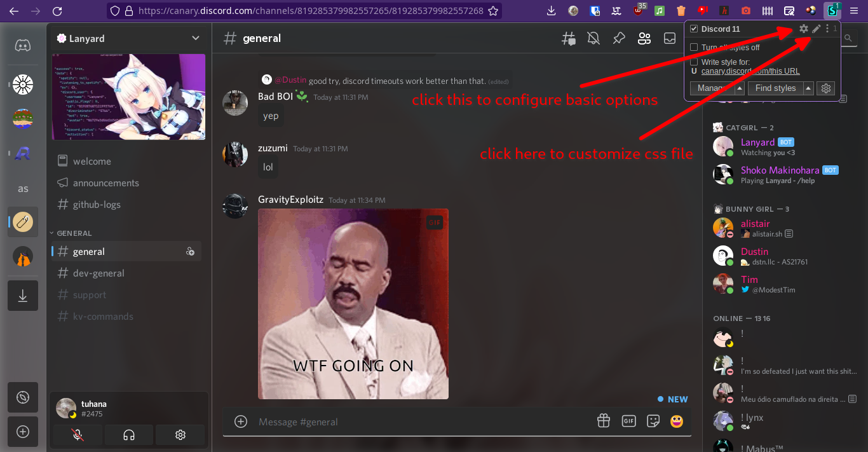The image size is (868, 452).
Task: Open Stylus options gear button
Action: point(826,88)
